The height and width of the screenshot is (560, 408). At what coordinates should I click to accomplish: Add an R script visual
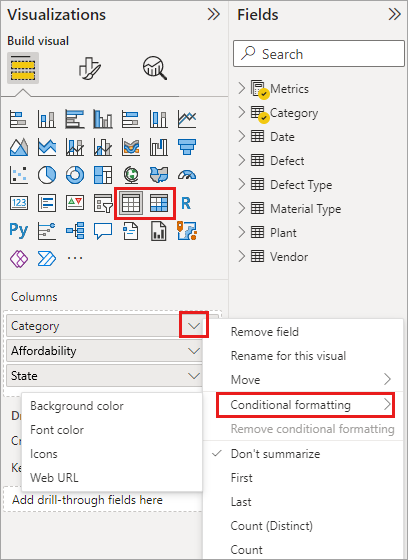[x=186, y=204]
